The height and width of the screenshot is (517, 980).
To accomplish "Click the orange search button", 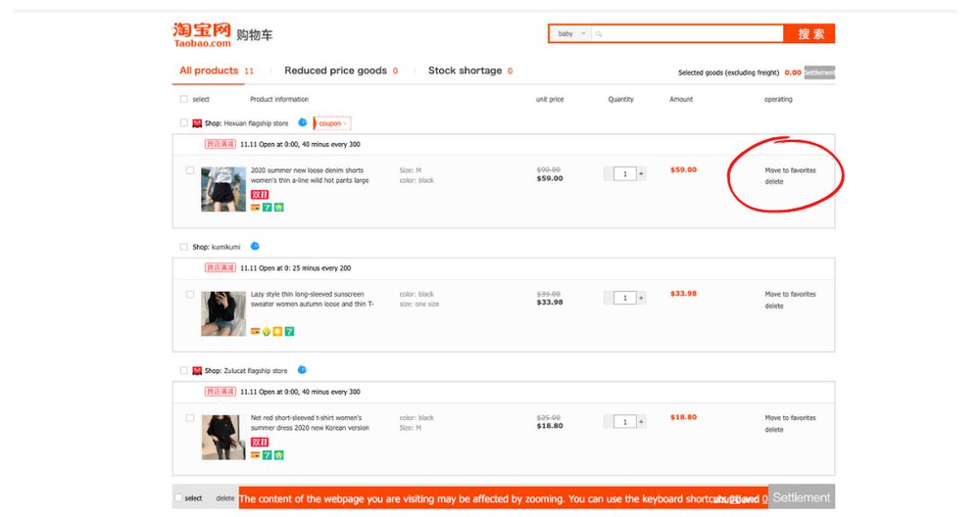I will (x=809, y=33).
